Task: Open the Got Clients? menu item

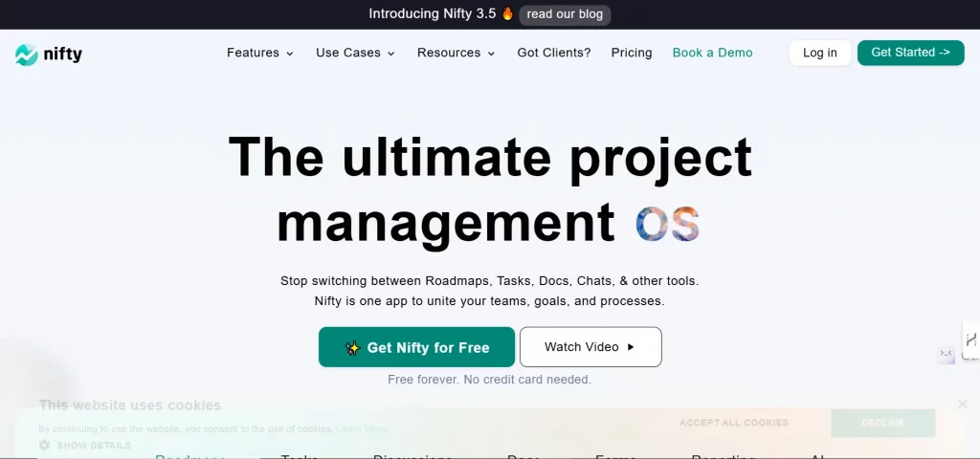Action: coord(554,54)
